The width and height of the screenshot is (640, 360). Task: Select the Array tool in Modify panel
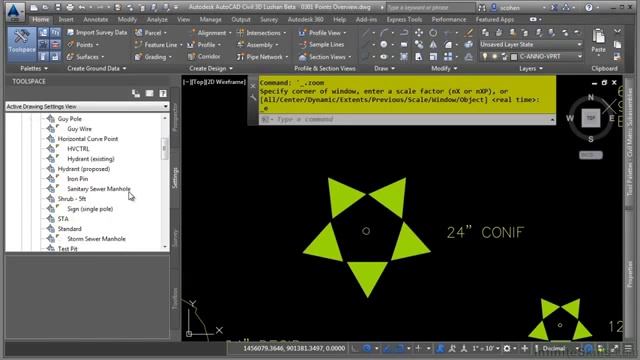tap(448, 57)
